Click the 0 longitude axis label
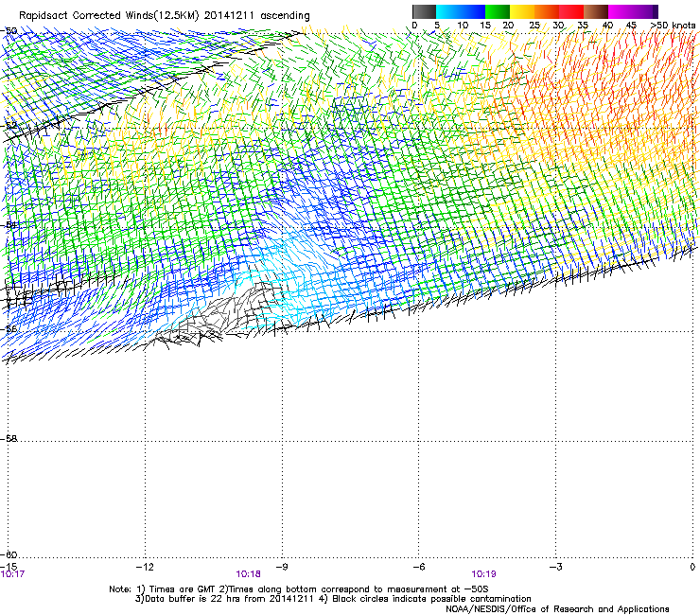700x615 pixels. click(x=692, y=567)
